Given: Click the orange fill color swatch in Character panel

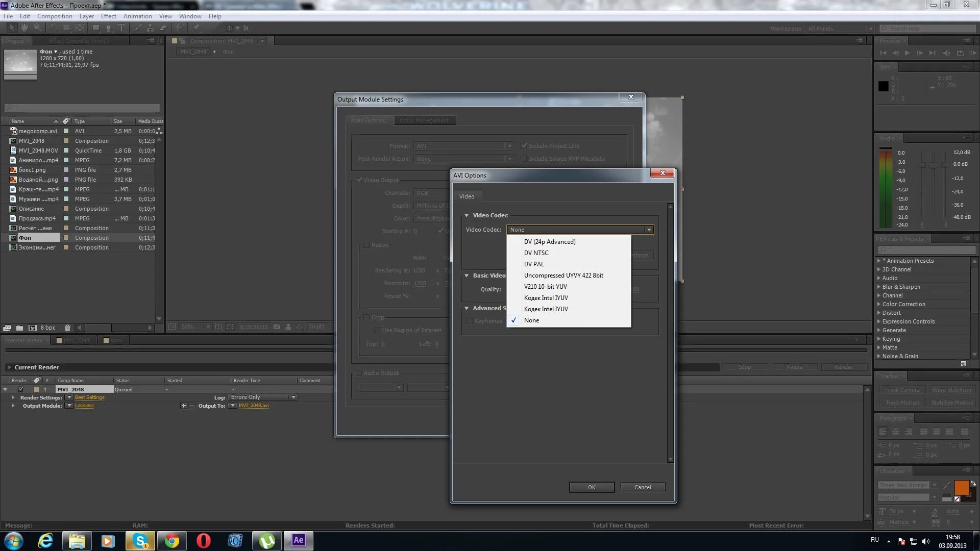Looking at the screenshot, I should 962,488.
